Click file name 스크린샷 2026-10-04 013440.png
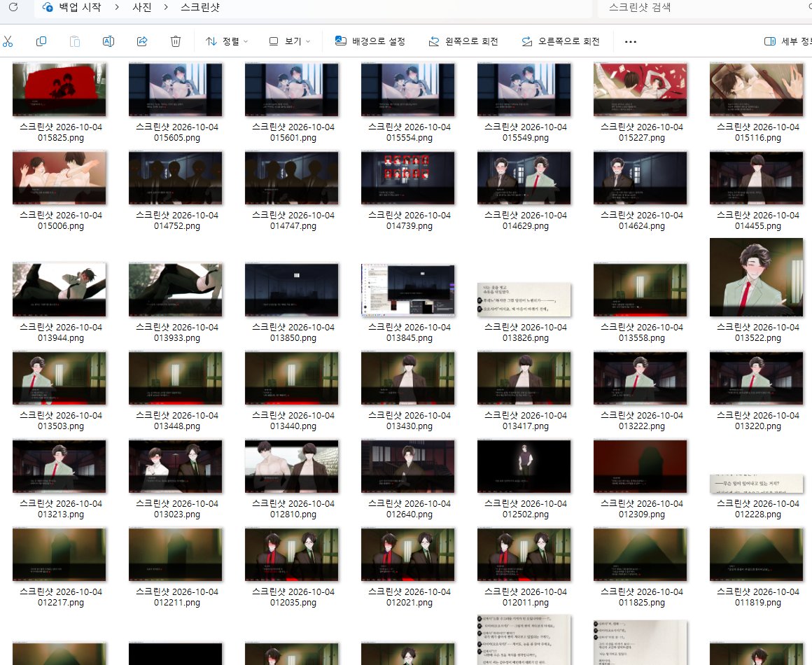 click(293, 421)
